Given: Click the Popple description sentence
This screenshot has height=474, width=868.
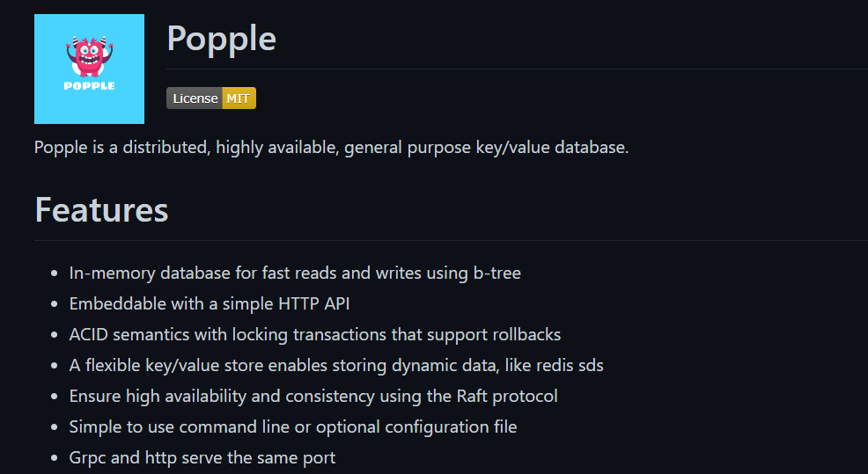Looking at the screenshot, I should (x=331, y=147).
